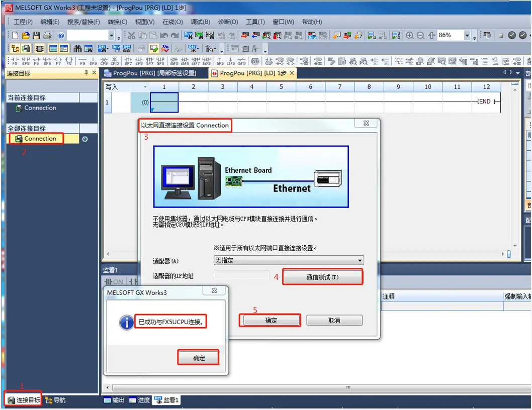Insert an F5 normally open contact
Screen dimensions: 532x410
click(x=15, y=61)
